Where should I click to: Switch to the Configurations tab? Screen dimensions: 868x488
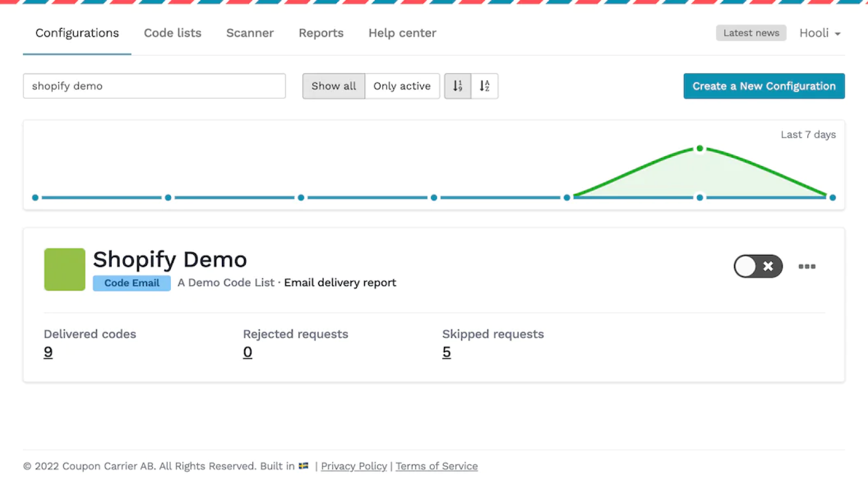click(77, 33)
